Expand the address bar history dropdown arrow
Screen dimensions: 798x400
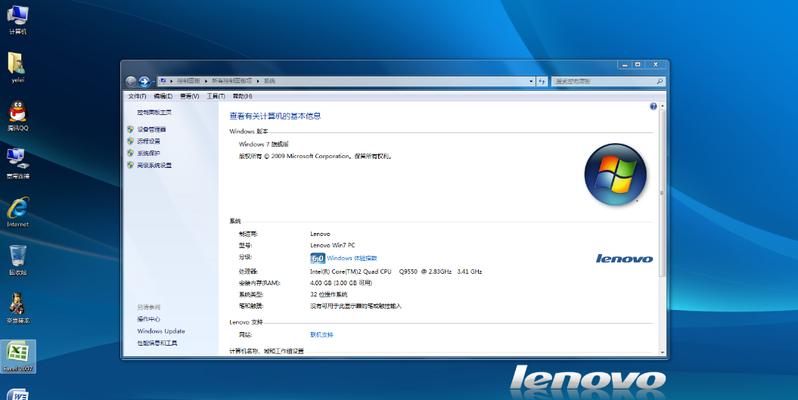point(531,81)
